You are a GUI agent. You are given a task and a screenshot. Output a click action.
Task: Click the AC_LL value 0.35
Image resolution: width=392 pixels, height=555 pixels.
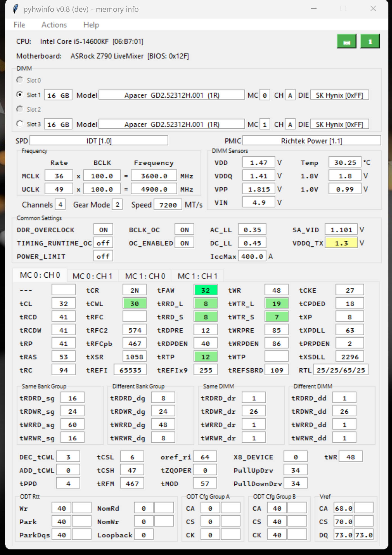coord(252,229)
